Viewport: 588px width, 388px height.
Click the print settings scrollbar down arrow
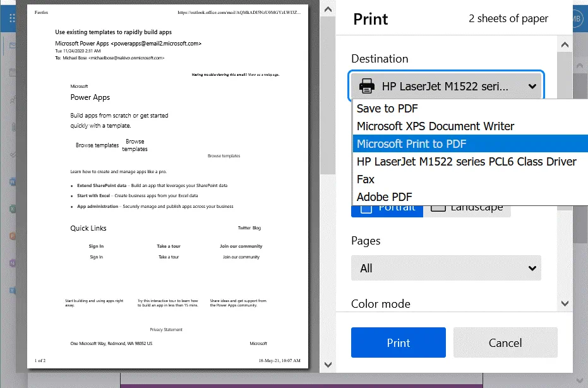pos(565,304)
